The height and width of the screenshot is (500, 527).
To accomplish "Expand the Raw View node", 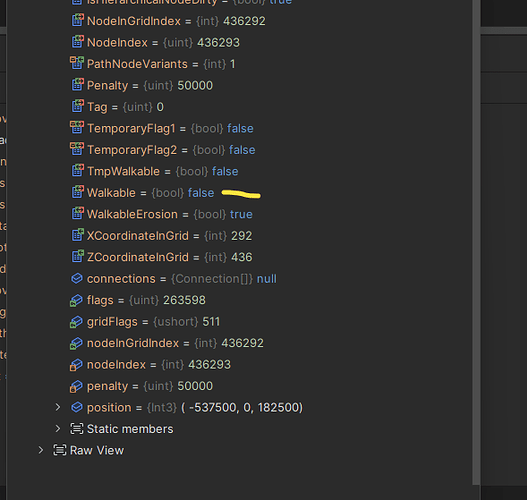I will pos(41,450).
